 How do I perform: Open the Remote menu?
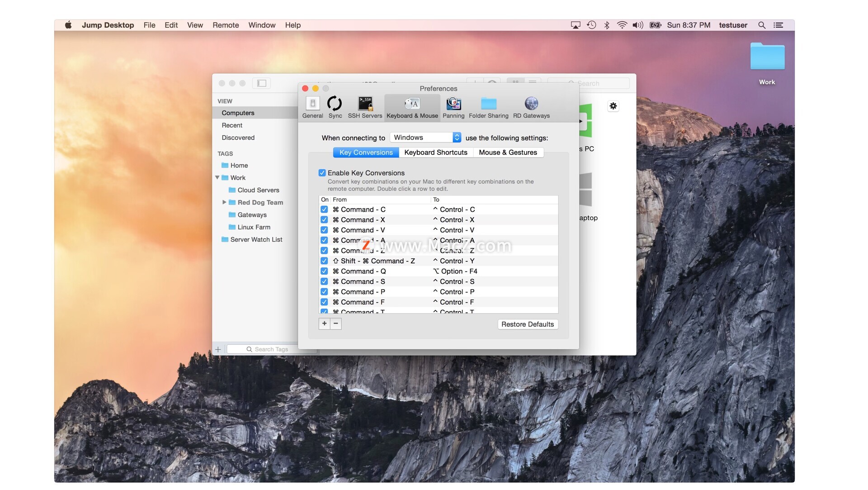coord(226,25)
